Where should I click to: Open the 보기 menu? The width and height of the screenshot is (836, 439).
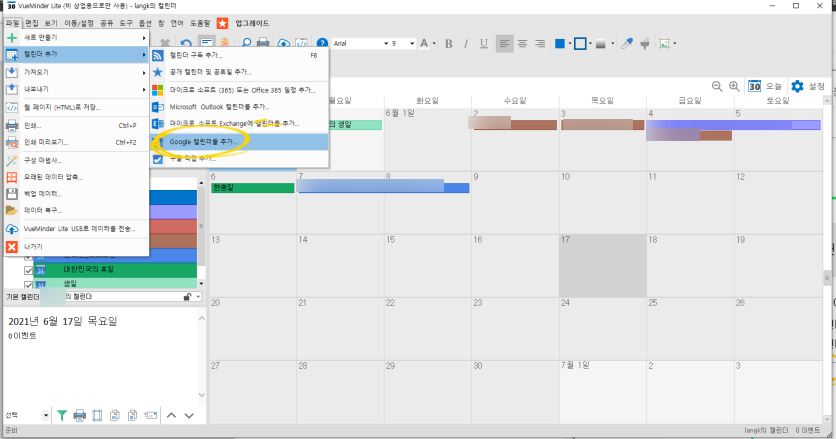(x=51, y=23)
